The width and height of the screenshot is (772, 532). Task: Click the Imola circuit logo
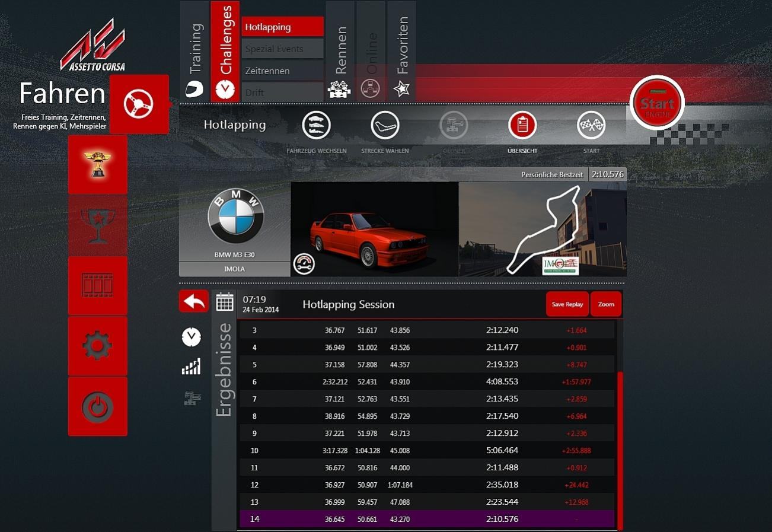560,266
